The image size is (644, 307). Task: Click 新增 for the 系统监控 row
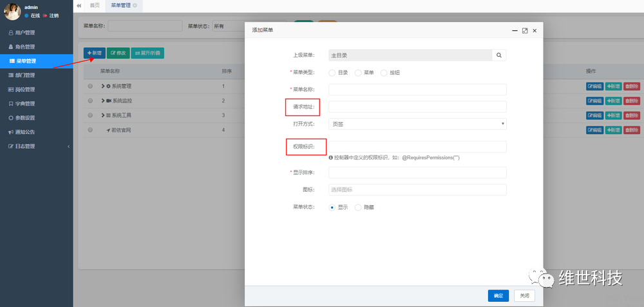point(614,101)
